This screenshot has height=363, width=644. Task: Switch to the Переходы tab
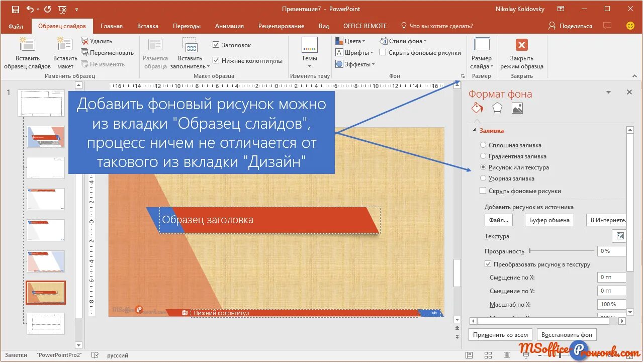[187, 26]
